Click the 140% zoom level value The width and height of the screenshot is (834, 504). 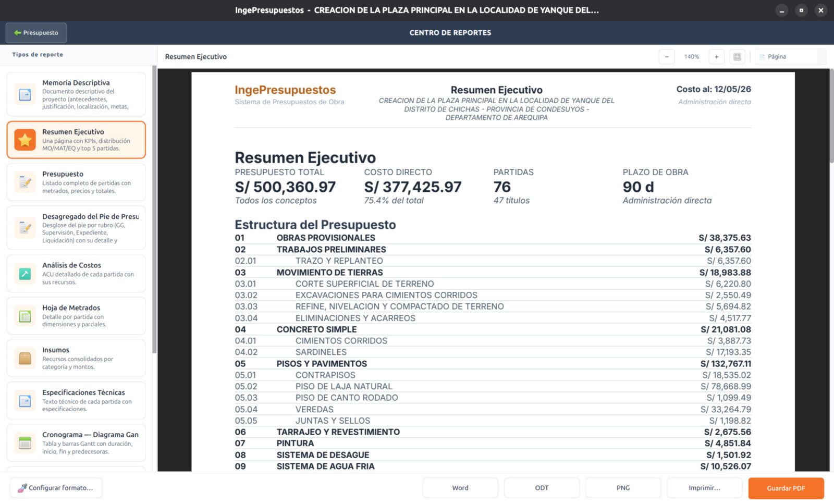(x=692, y=57)
